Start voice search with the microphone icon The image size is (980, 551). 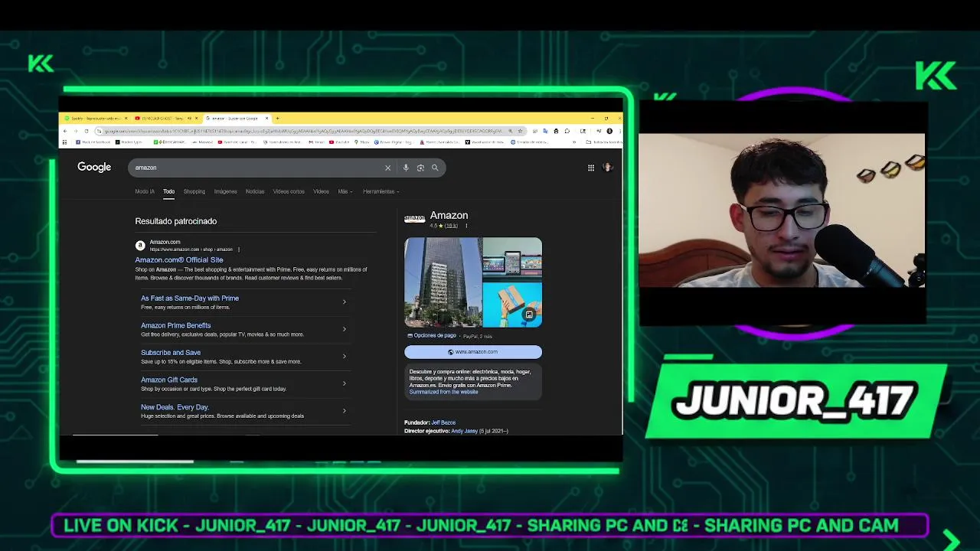click(x=406, y=168)
